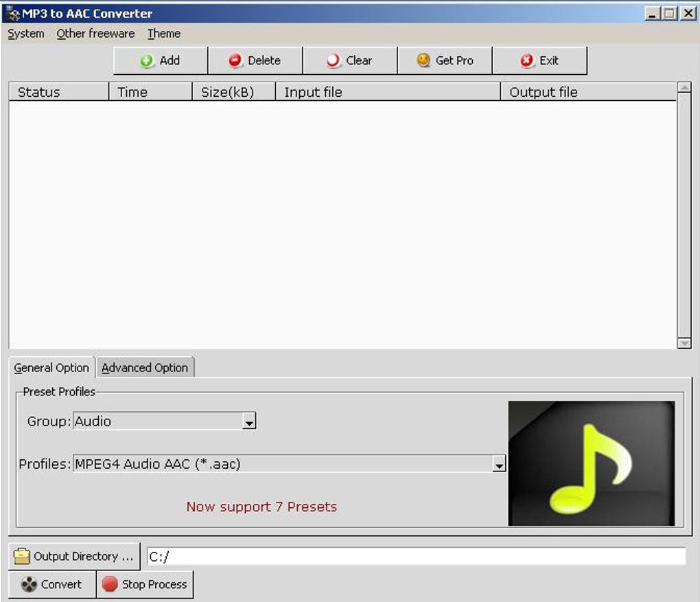The height and width of the screenshot is (602, 700).
Task: Close the MP3 to AAC Converter window
Action: point(688,14)
